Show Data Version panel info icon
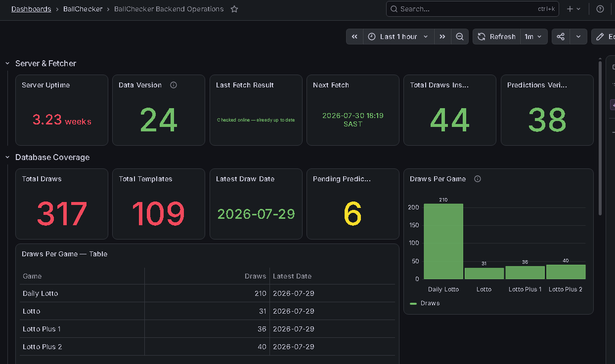The height and width of the screenshot is (364, 615). click(x=174, y=85)
